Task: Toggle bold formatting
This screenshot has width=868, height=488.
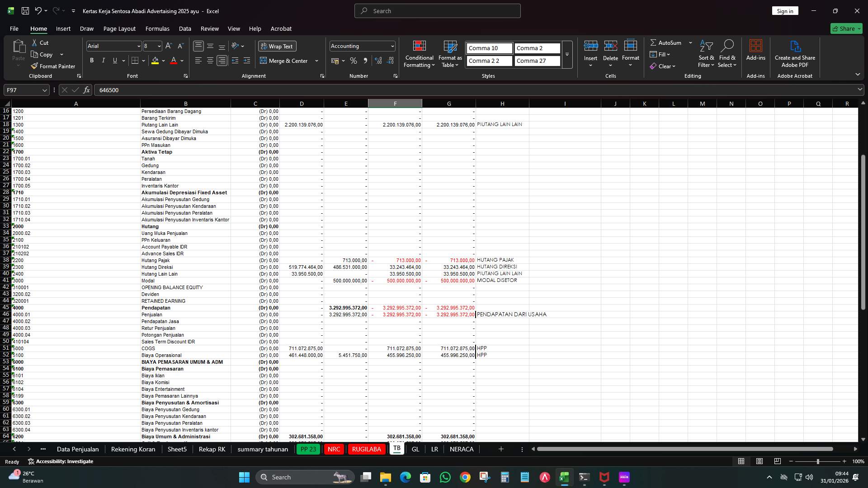Action: click(x=91, y=60)
